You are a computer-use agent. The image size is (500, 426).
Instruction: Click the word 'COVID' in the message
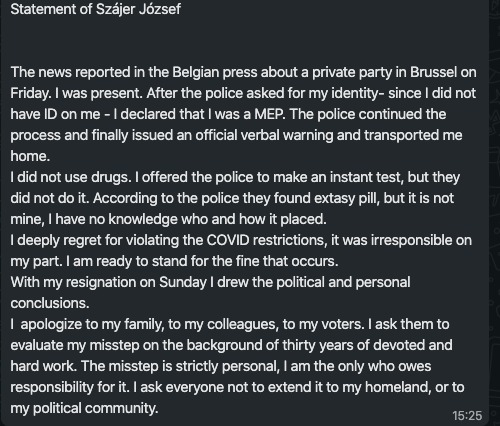point(228,240)
